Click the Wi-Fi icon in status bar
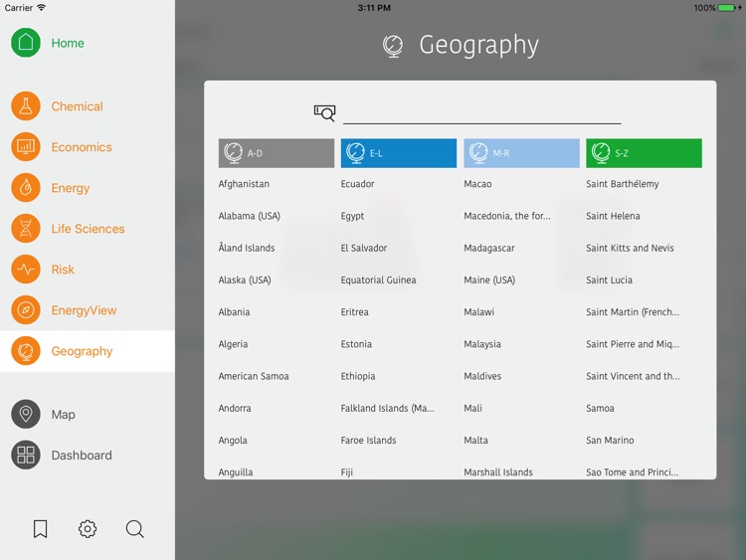 (x=42, y=8)
